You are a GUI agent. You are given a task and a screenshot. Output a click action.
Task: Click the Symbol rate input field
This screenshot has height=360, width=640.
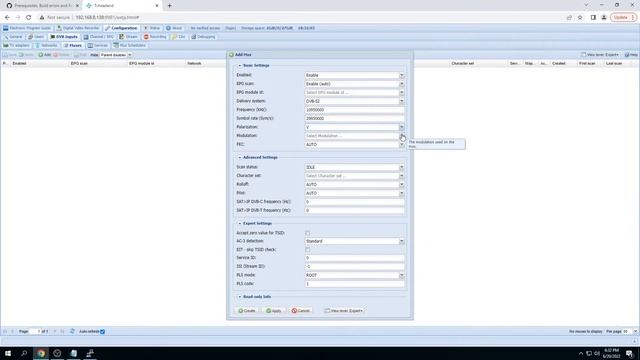[x=354, y=118]
